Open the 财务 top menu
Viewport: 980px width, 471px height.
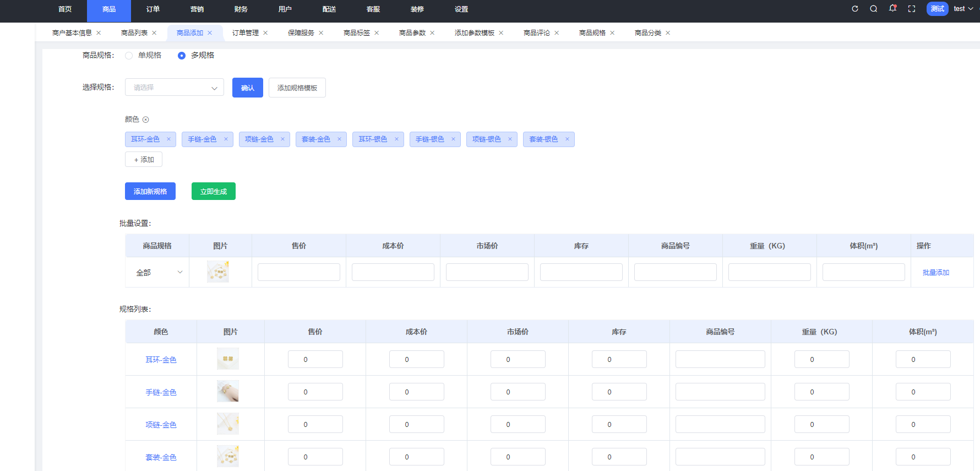click(x=241, y=9)
